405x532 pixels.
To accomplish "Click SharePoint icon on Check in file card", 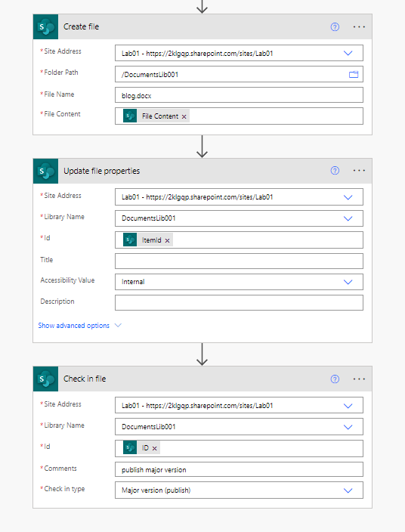I will point(46,379).
